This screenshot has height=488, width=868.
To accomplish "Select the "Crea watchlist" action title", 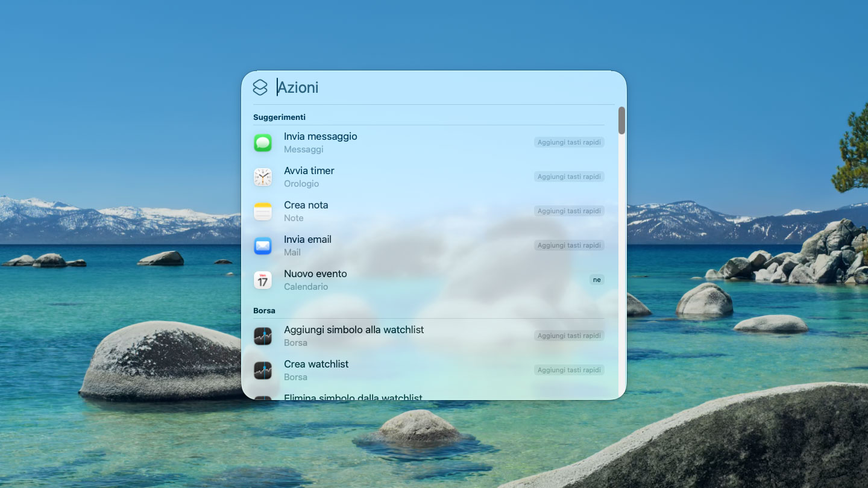I will [316, 364].
